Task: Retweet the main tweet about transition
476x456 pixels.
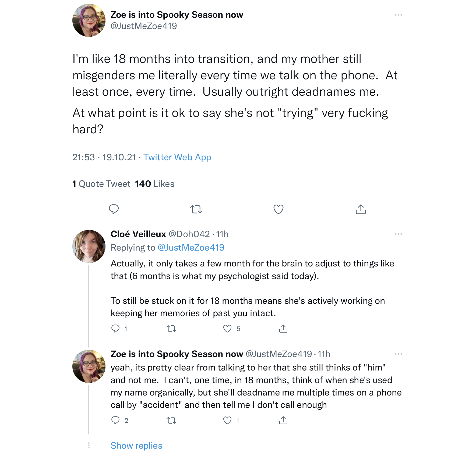Action: point(196,209)
